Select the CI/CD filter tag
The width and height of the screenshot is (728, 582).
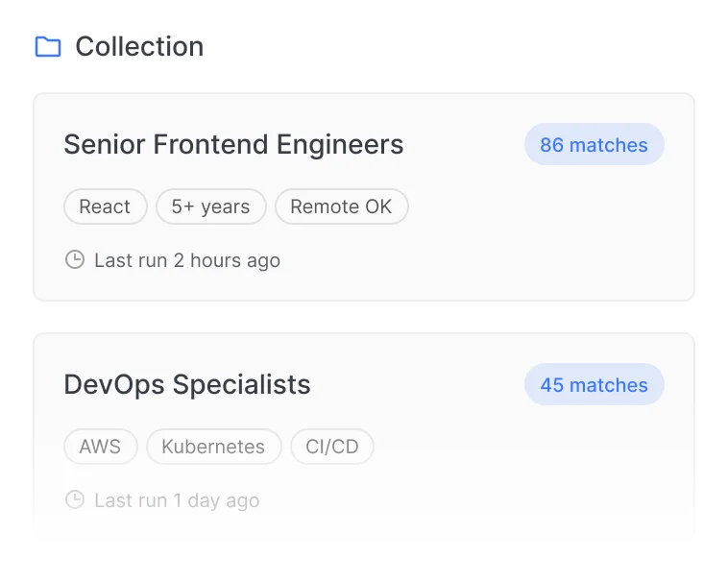(332, 447)
